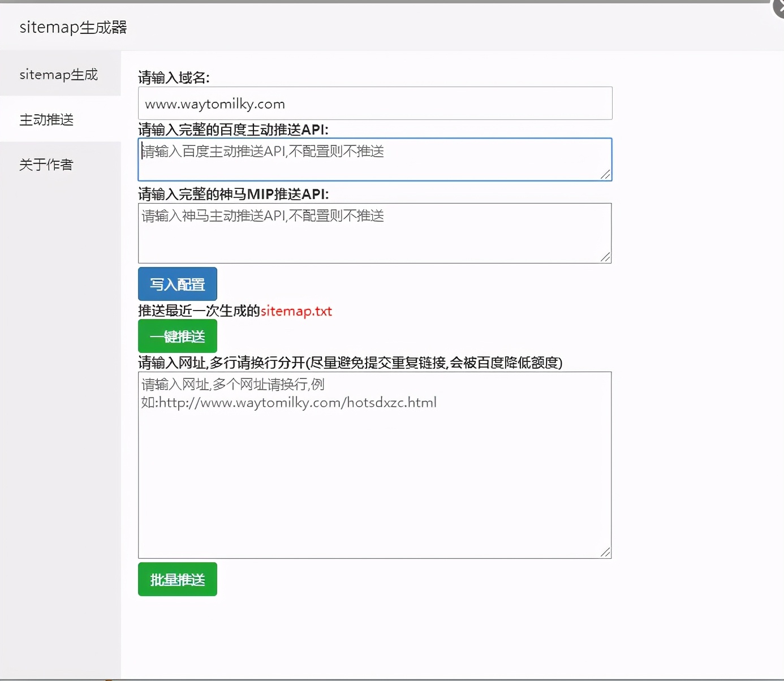Click the 批量推送 button

tap(178, 579)
